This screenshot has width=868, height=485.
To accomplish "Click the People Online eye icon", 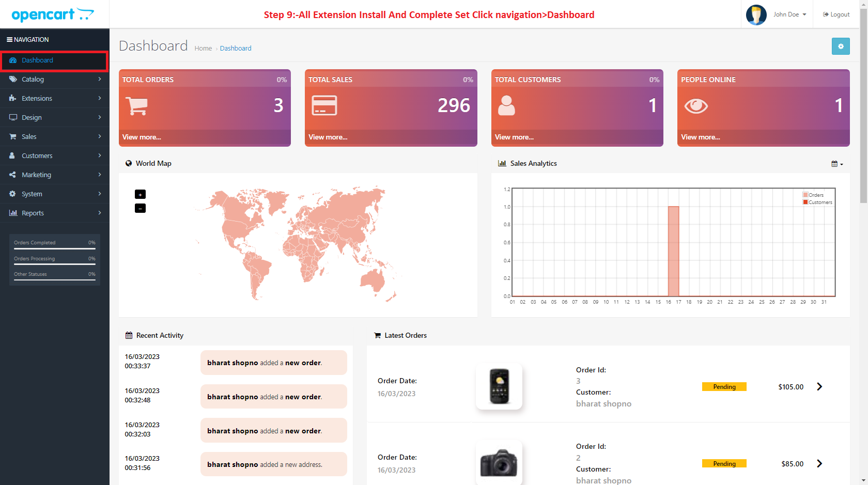I will 695,106.
